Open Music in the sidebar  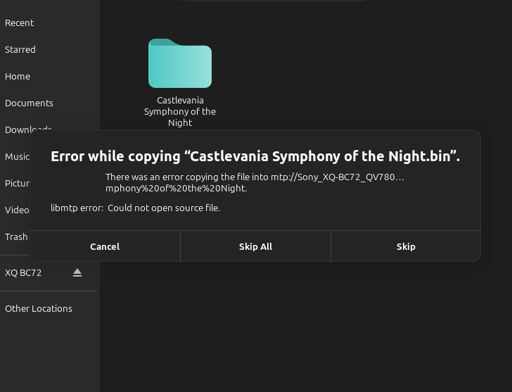pos(17,156)
